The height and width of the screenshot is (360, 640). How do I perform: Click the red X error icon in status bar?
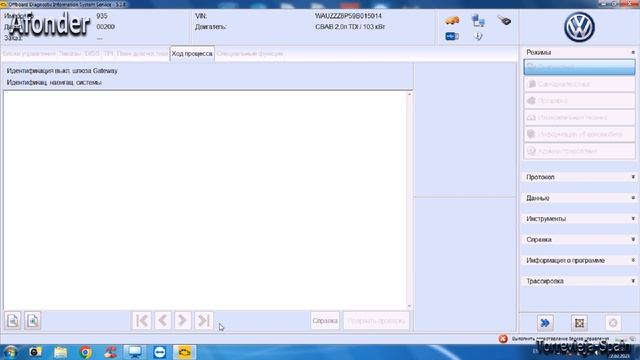503,339
